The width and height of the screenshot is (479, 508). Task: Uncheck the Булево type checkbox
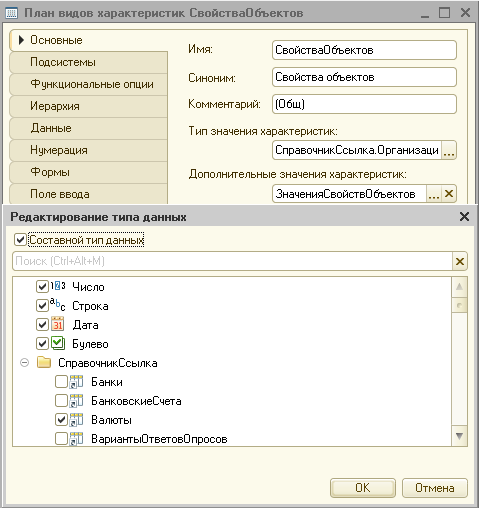[42, 343]
